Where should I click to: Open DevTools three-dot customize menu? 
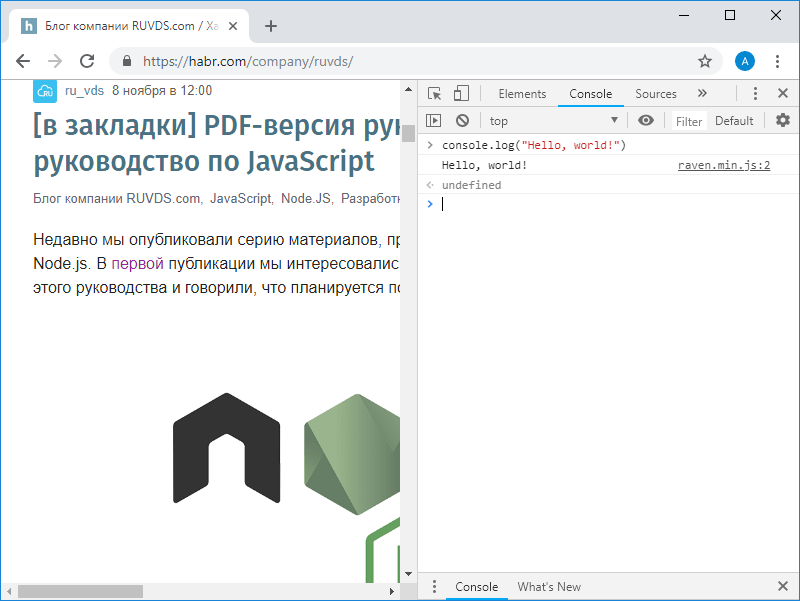tap(755, 94)
